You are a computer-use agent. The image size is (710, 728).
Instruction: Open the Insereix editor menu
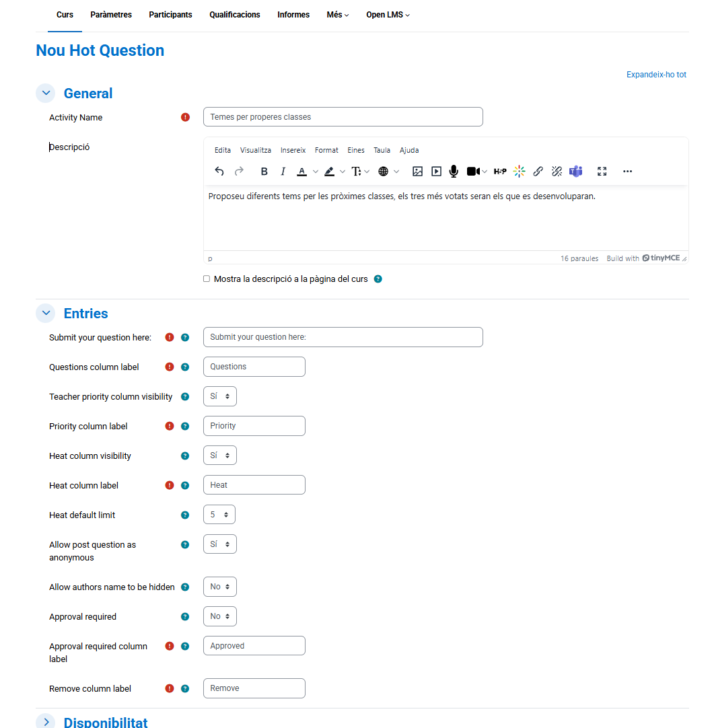pyautogui.click(x=293, y=150)
